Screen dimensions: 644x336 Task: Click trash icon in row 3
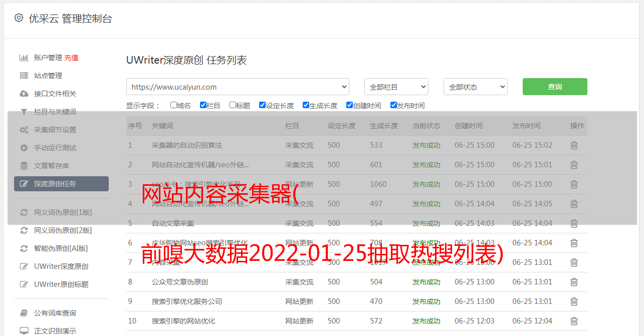(574, 184)
